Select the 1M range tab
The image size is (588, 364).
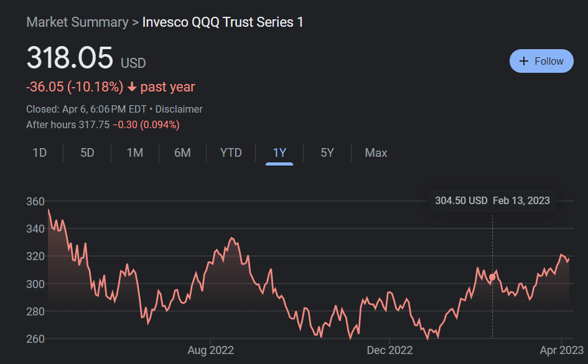135,152
